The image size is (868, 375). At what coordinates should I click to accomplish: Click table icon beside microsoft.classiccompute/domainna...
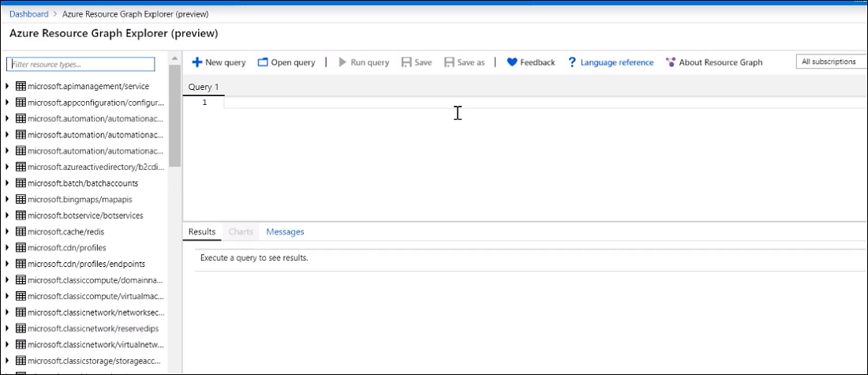click(x=21, y=279)
